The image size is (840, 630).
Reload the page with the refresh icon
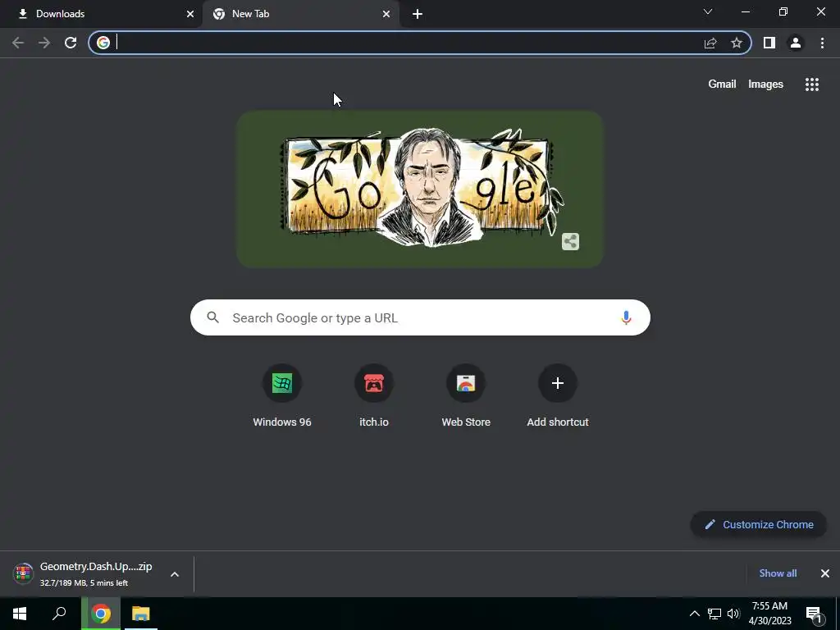[x=71, y=43]
